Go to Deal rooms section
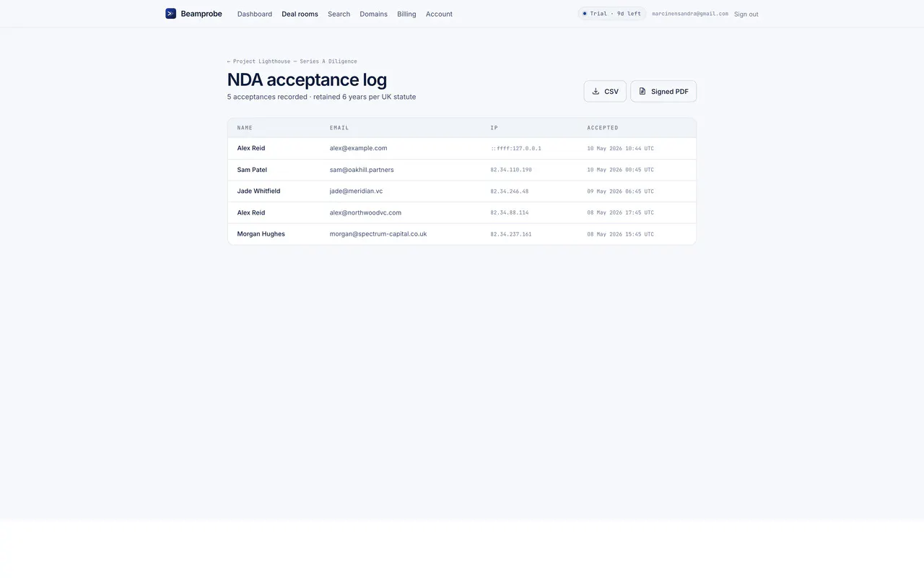This screenshot has height=578, width=924. pyautogui.click(x=300, y=14)
